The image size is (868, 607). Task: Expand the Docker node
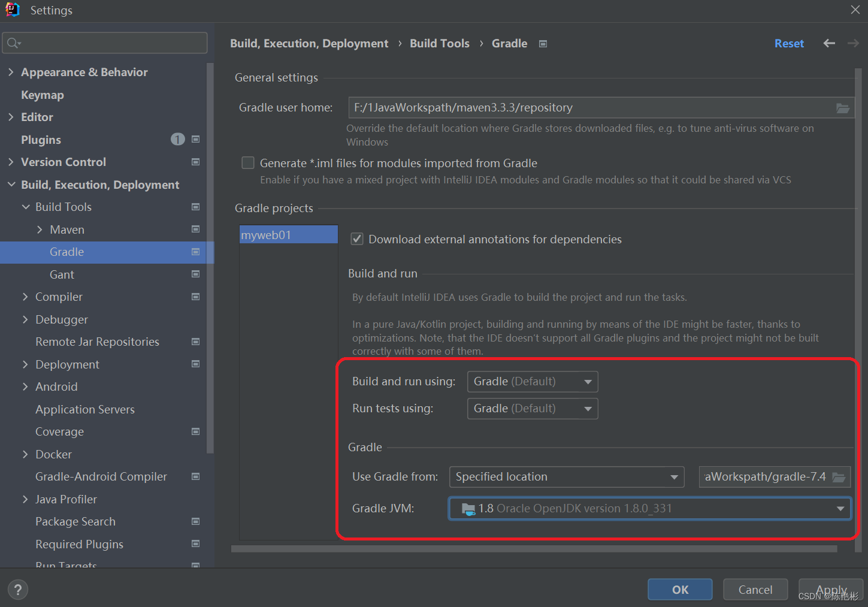[x=25, y=454]
